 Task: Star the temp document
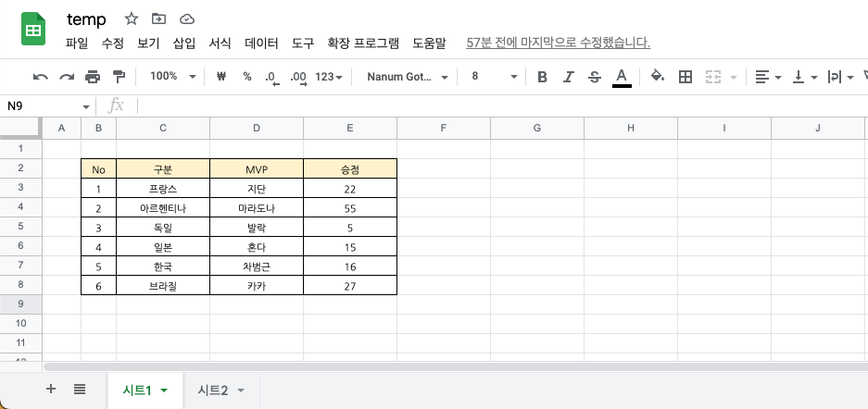(132, 19)
